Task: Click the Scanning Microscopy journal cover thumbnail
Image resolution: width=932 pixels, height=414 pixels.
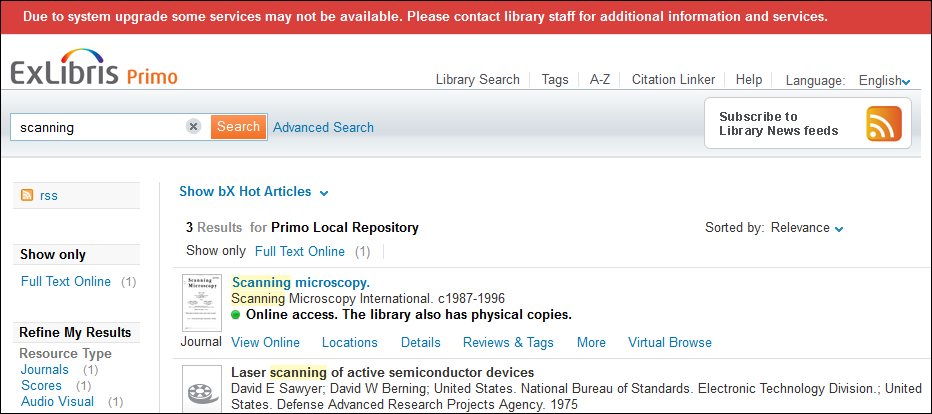Action: click(202, 303)
